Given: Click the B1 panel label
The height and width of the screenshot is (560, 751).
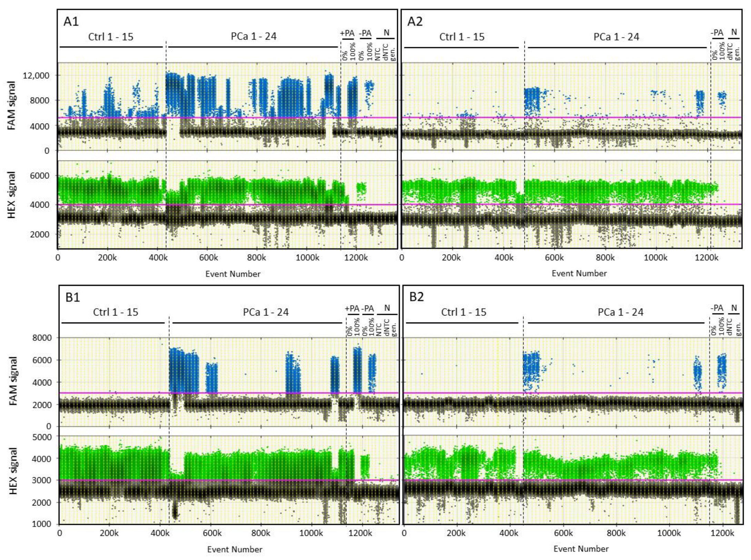Looking at the screenshot, I should 72,297.
